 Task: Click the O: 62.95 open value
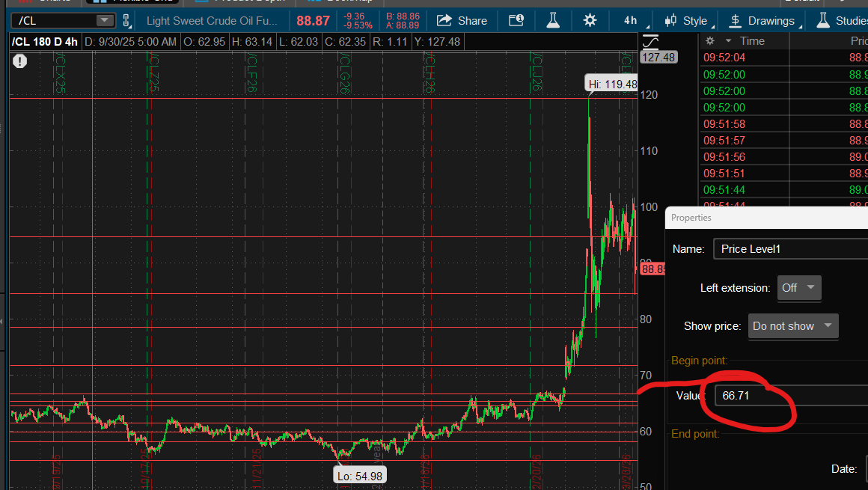click(x=204, y=42)
